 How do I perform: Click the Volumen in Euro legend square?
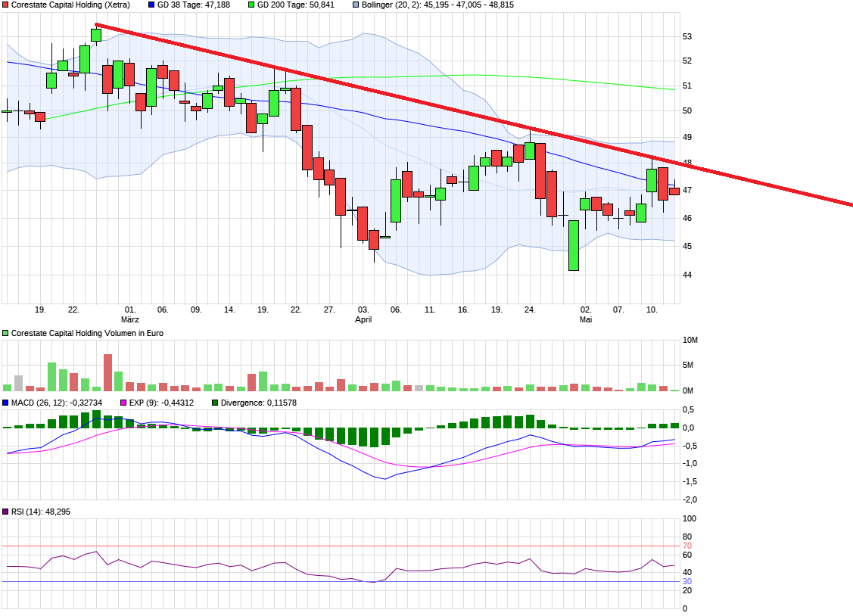[6, 331]
